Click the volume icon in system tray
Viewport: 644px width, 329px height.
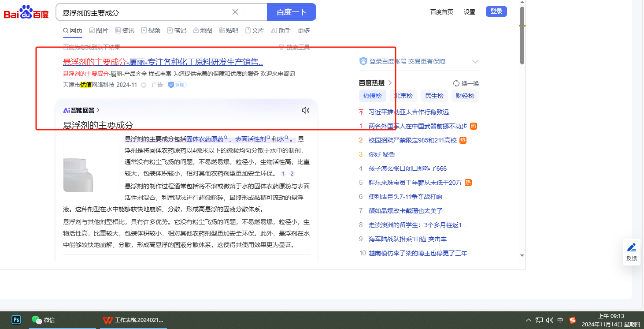(x=549, y=320)
